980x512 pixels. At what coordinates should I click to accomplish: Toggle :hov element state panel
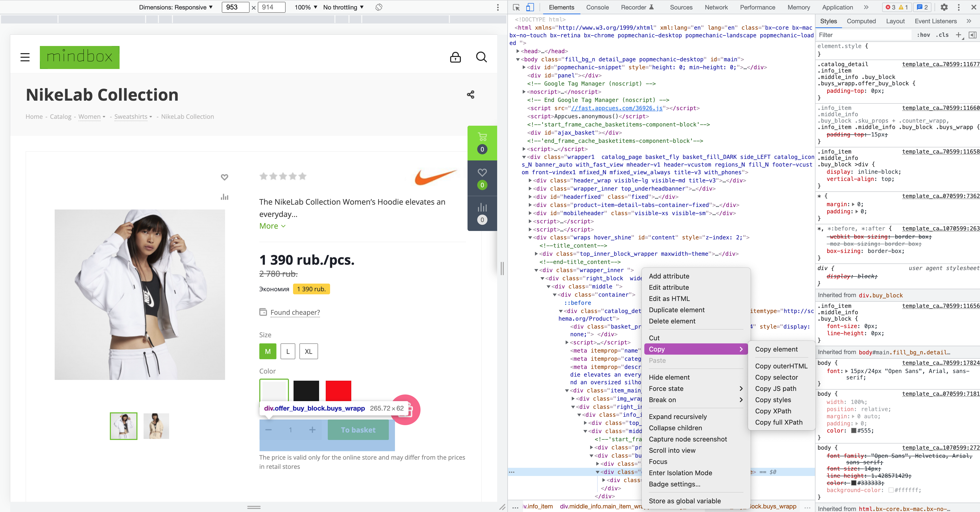pyautogui.click(x=923, y=35)
